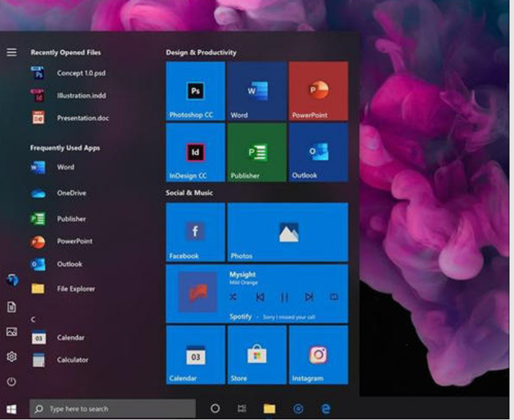Screen dimensions: 514x420
Task: Click the Frequently Used Apps heading
Action: (65, 148)
